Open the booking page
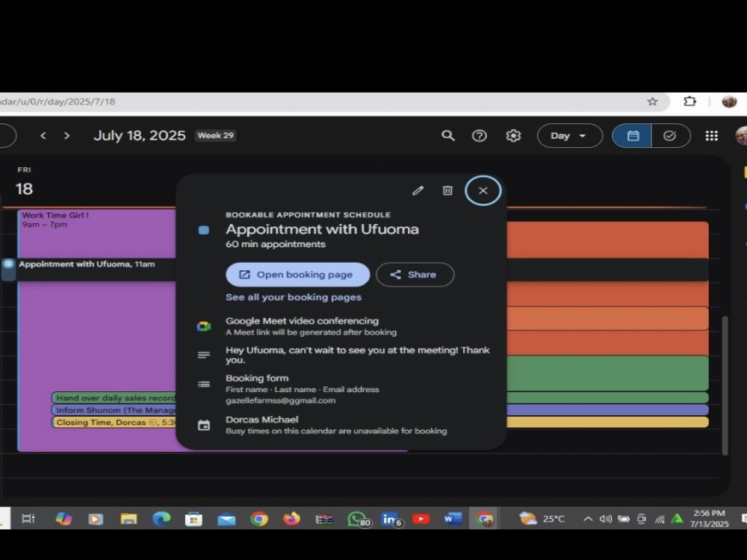747x560 pixels. pyautogui.click(x=298, y=275)
